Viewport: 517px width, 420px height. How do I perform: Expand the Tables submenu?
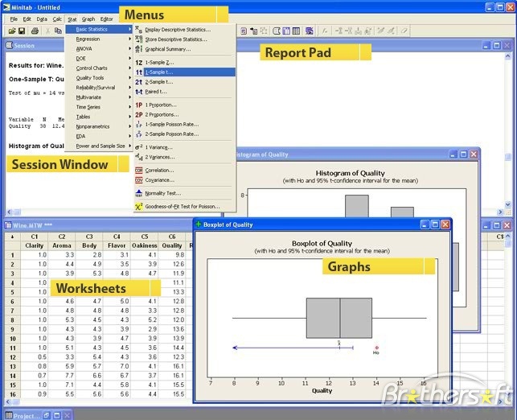coord(99,117)
